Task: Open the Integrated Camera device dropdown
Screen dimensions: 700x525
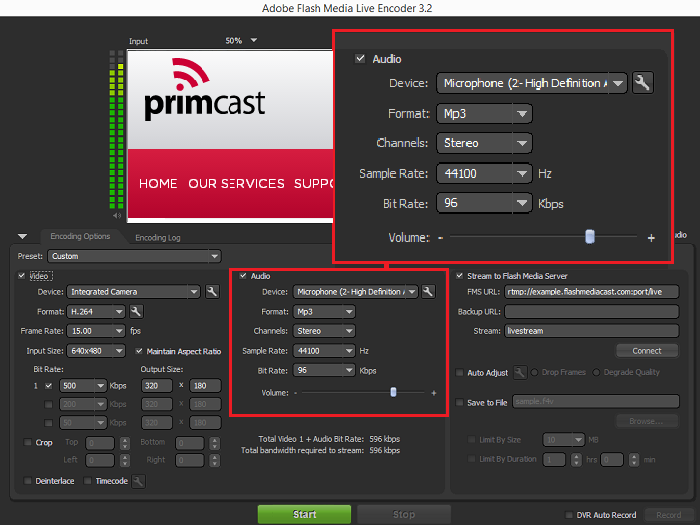Action: tap(133, 292)
